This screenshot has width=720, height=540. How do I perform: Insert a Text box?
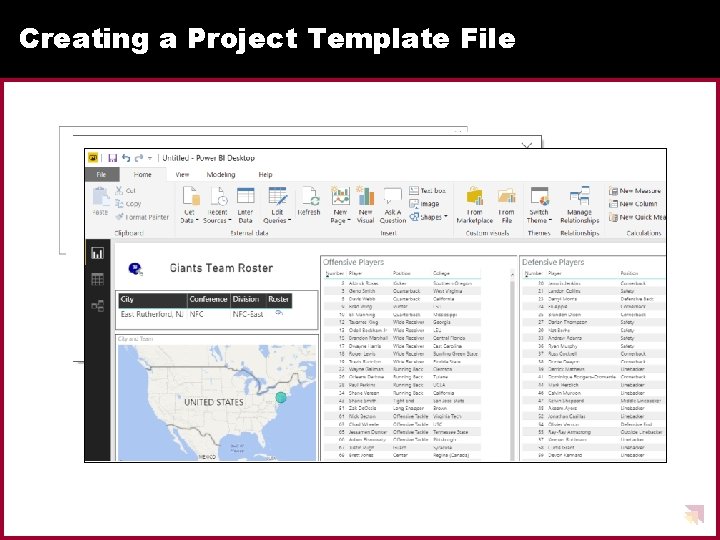(x=428, y=190)
